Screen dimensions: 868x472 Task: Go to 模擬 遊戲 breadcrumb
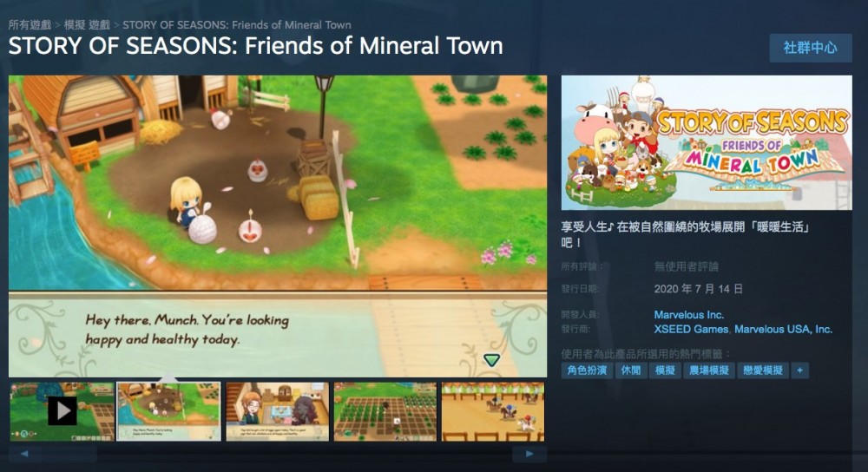tap(87, 25)
